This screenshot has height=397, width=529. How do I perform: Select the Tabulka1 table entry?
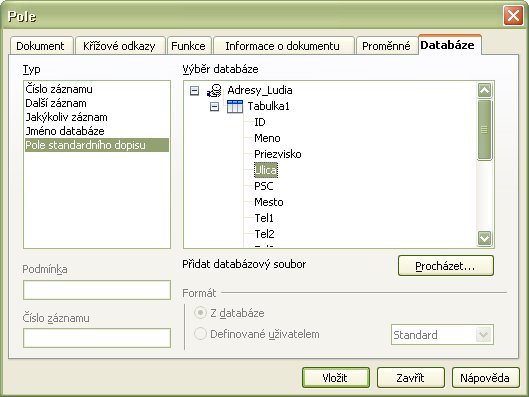[269, 106]
